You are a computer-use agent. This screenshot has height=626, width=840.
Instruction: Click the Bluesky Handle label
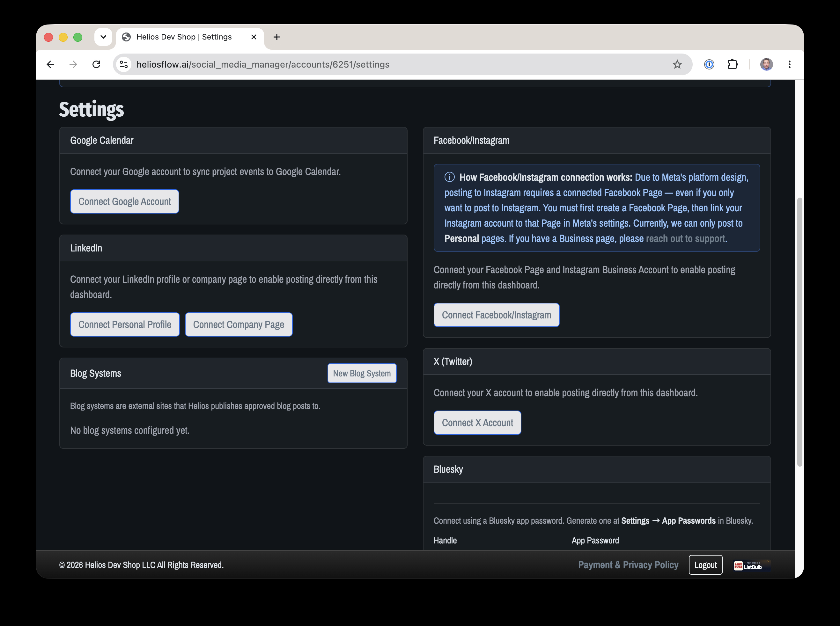click(x=445, y=540)
